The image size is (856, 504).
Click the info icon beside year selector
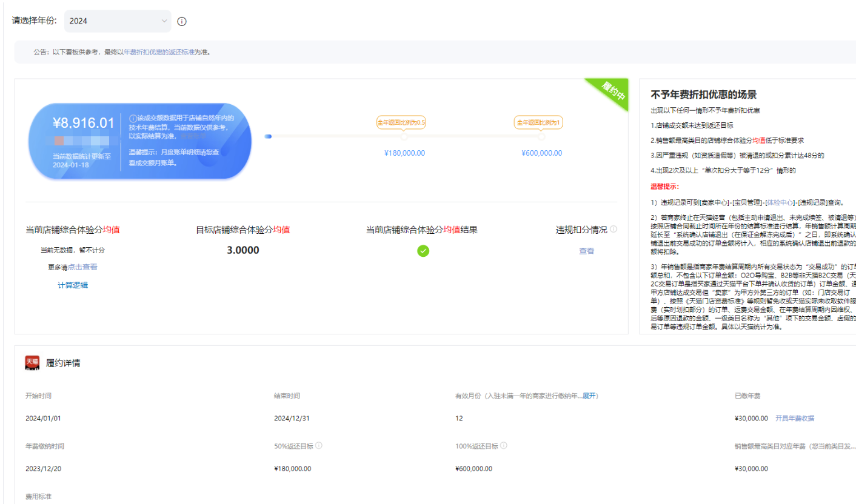(x=182, y=21)
